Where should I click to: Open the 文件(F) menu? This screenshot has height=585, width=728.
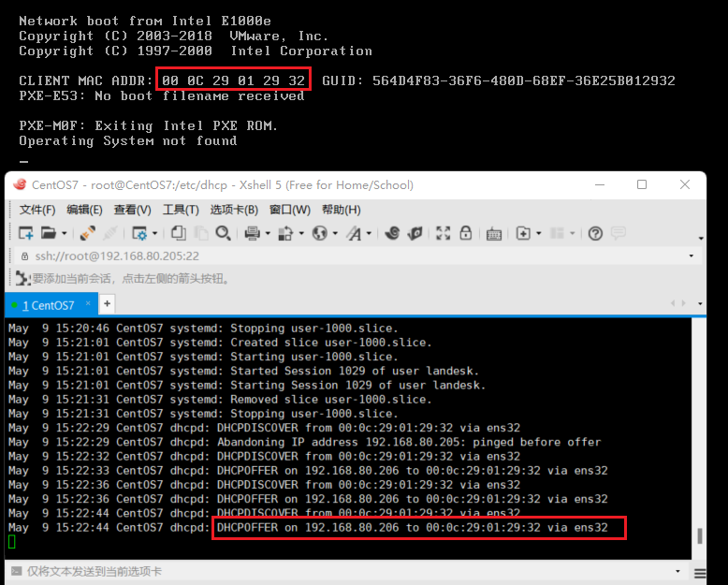click(37, 210)
